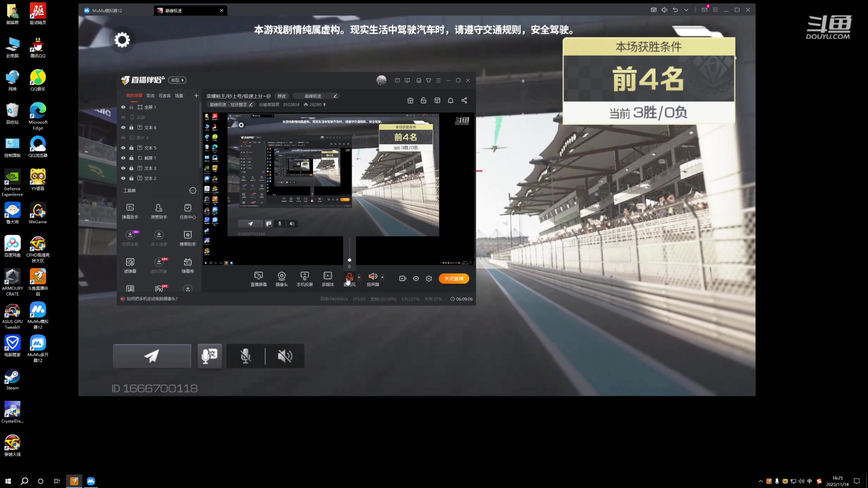This screenshot has width=868, height=488.
Task: Toggle lock on 文本 3 source
Action: pyautogui.click(x=132, y=168)
